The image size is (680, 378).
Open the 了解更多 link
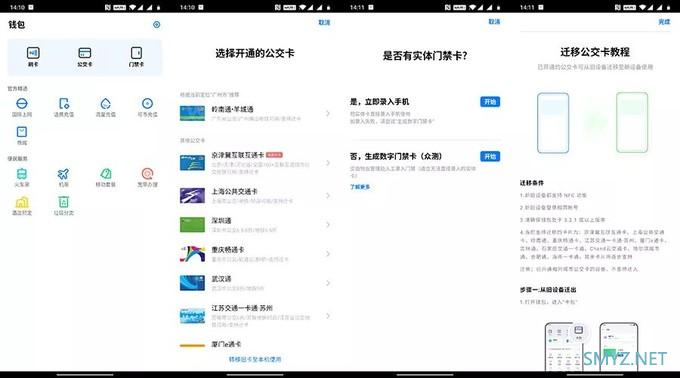pyautogui.click(x=360, y=187)
